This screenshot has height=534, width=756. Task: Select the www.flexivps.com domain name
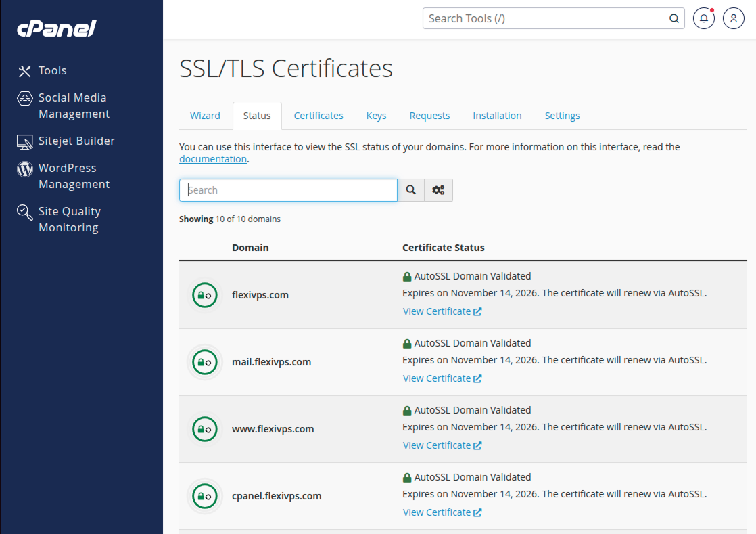point(273,429)
